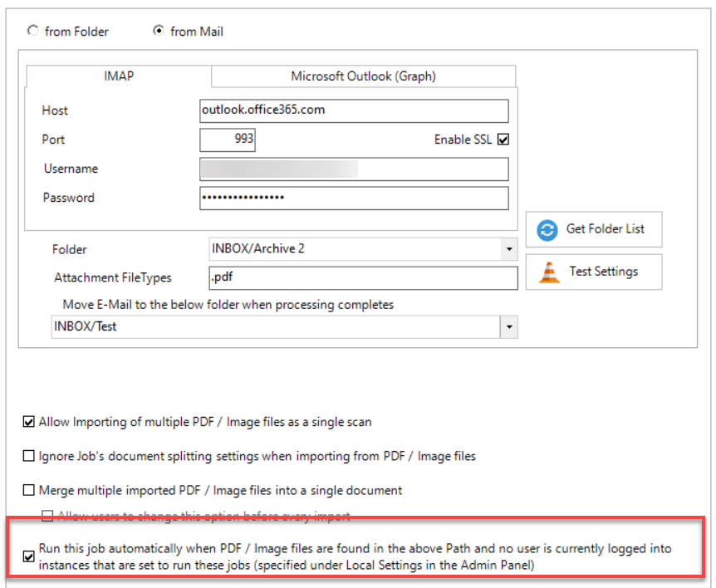Select the 'from Mail' radio button
The height and width of the screenshot is (588, 716).
(158, 32)
